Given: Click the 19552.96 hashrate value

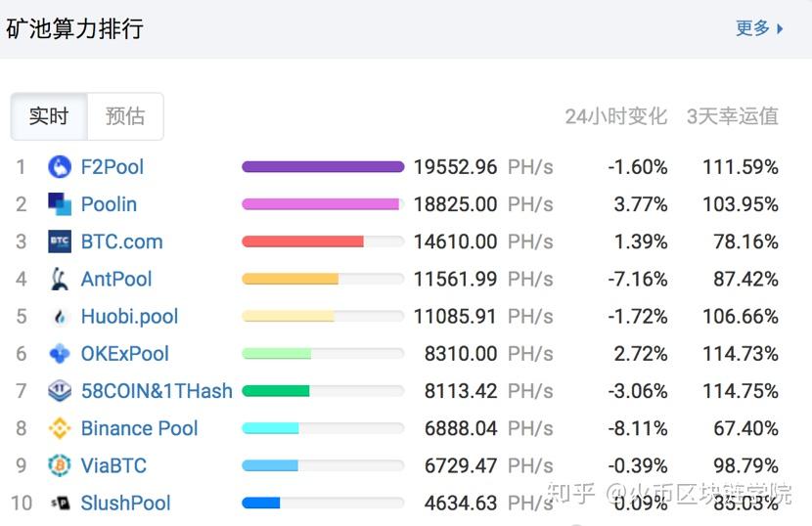Looking at the screenshot, I should (455, 167).
